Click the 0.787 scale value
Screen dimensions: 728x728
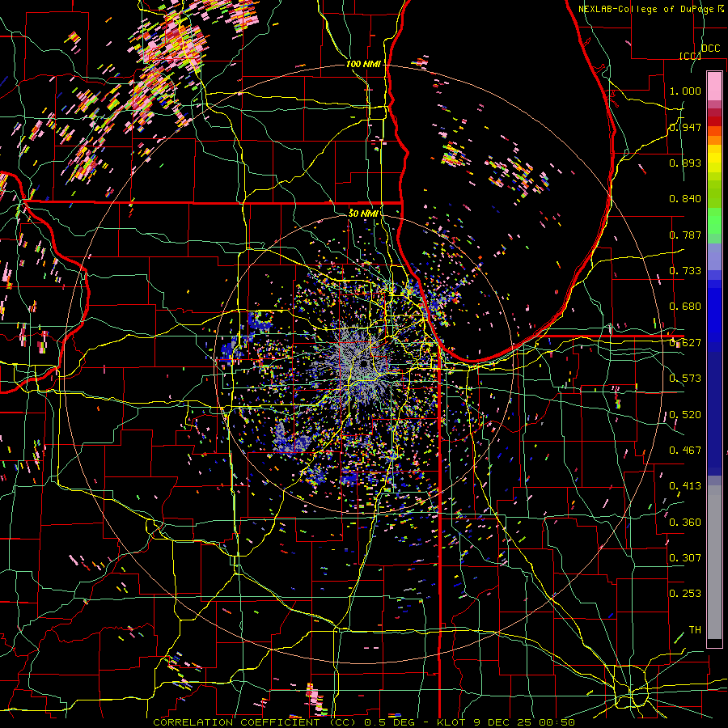coord(685,235)
